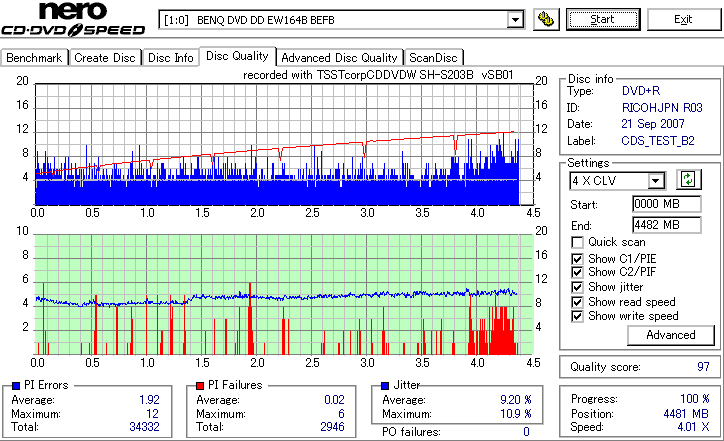Switch to the Benchmark tab
Image resolution: width=724 pixels, height=441 pixels.
[x=34, y=58]
